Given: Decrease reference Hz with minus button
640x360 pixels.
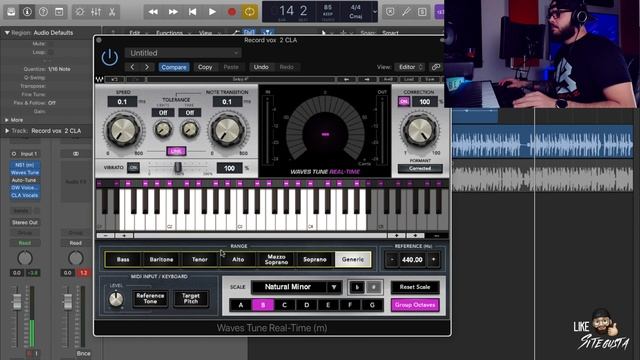Looking at the screenshot, I should tap(392, 260).
